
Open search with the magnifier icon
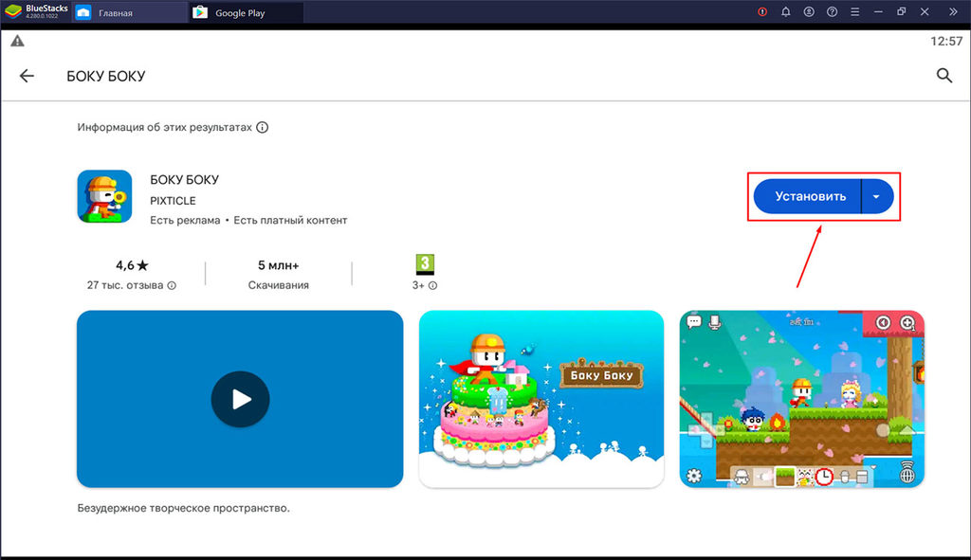coord(944,76)
